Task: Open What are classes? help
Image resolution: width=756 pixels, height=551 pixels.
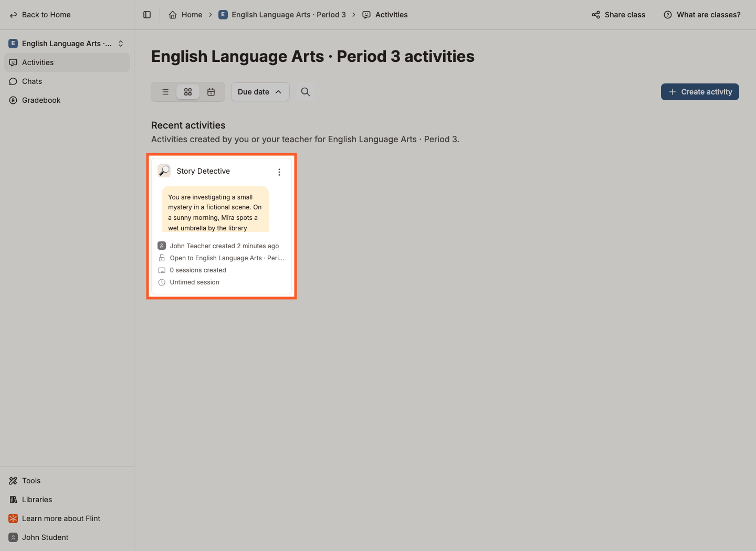Action: click(702, 15)
